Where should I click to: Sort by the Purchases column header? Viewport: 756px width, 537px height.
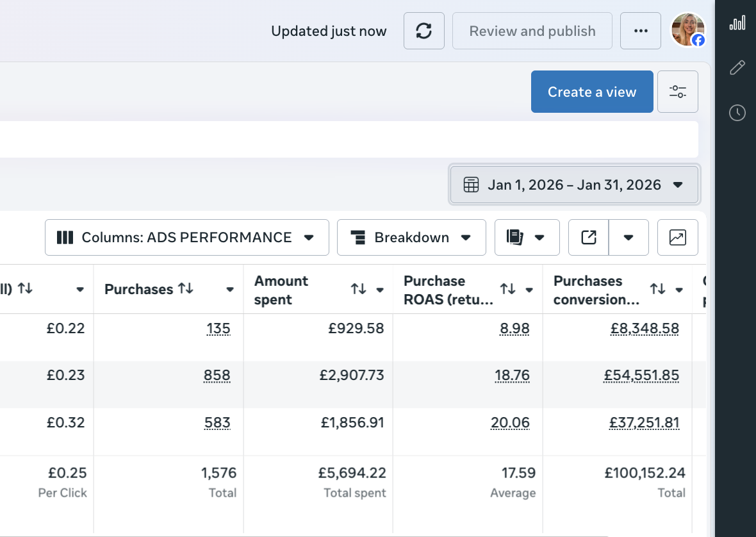click(x=186, y=289)
